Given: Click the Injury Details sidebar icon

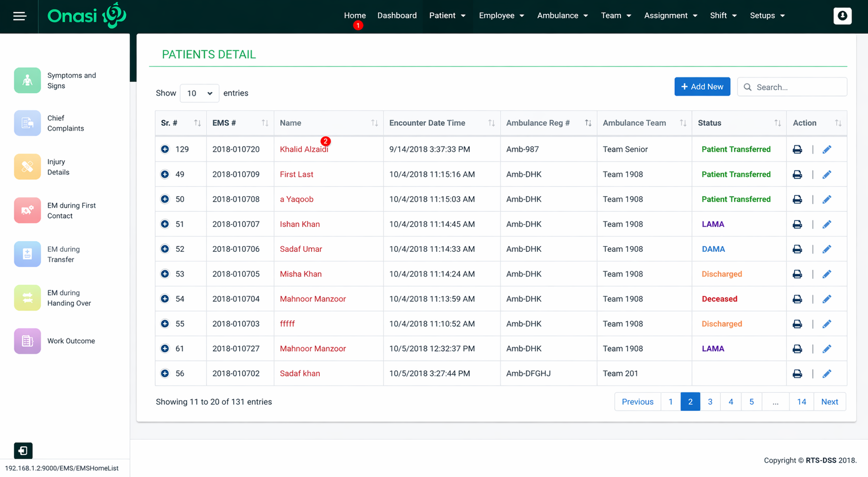Looking at the screenshot, I should [x=27, y=167].
